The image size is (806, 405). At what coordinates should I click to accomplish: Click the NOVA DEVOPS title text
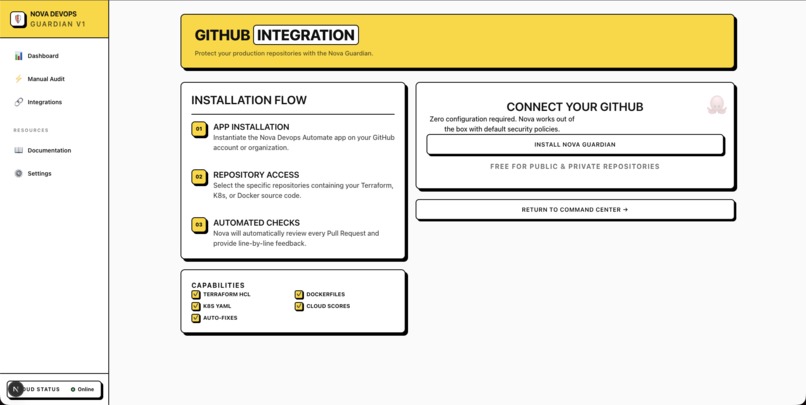(x=53, y=14)
